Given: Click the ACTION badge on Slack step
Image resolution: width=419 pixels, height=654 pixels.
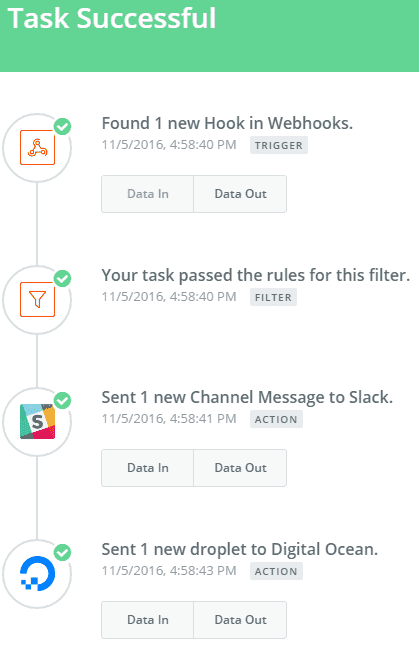Looking at the screenshot, I should tap(276, 419).
